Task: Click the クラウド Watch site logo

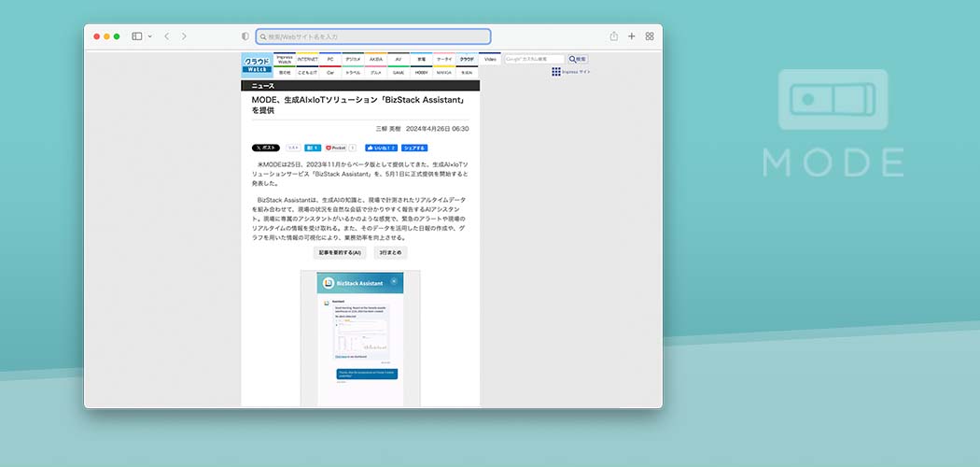Action: [257, 64]
